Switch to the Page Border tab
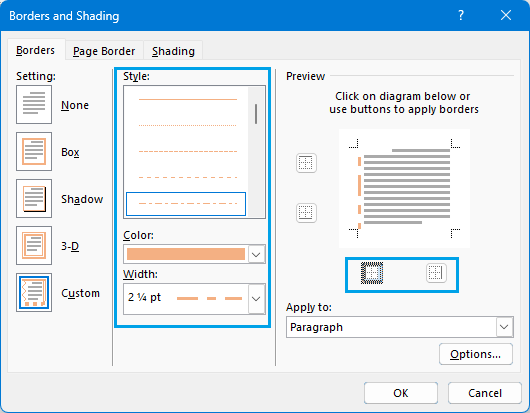The width and height of the screenshot is (530, 413). pyautogui.click(x=104, y=51)
